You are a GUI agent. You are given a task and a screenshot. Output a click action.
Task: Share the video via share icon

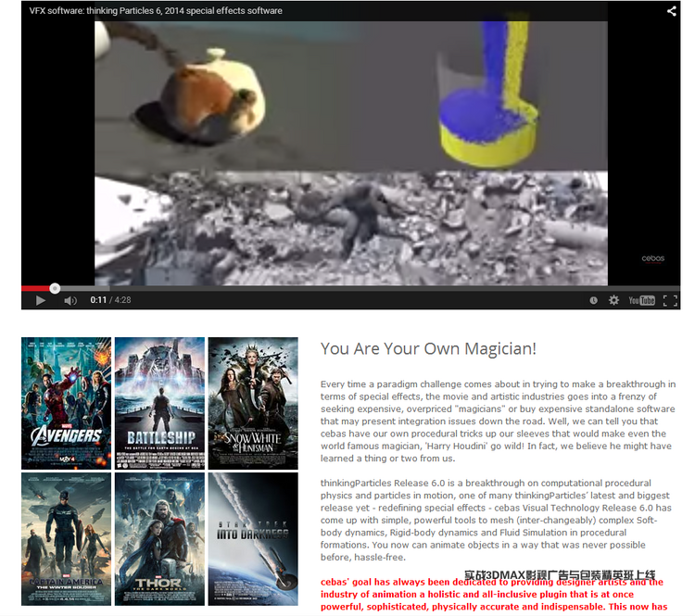pyautogui.click(x=672, y=10)
